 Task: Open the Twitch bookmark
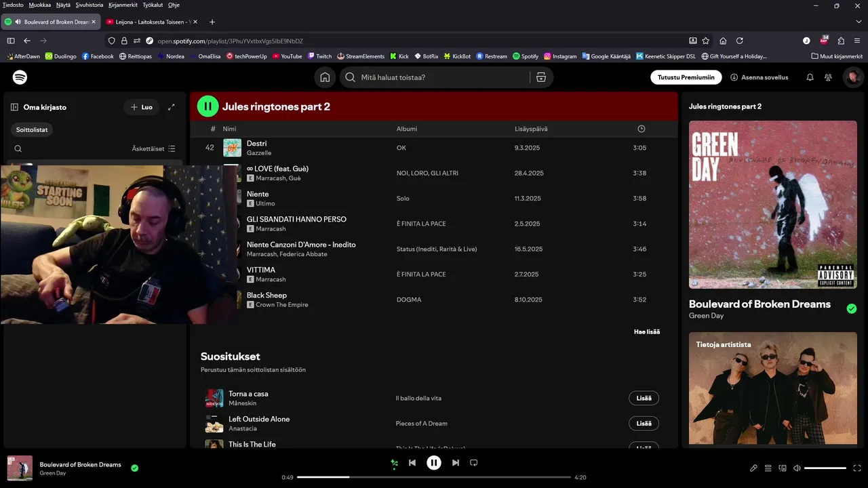click(319, 56)
